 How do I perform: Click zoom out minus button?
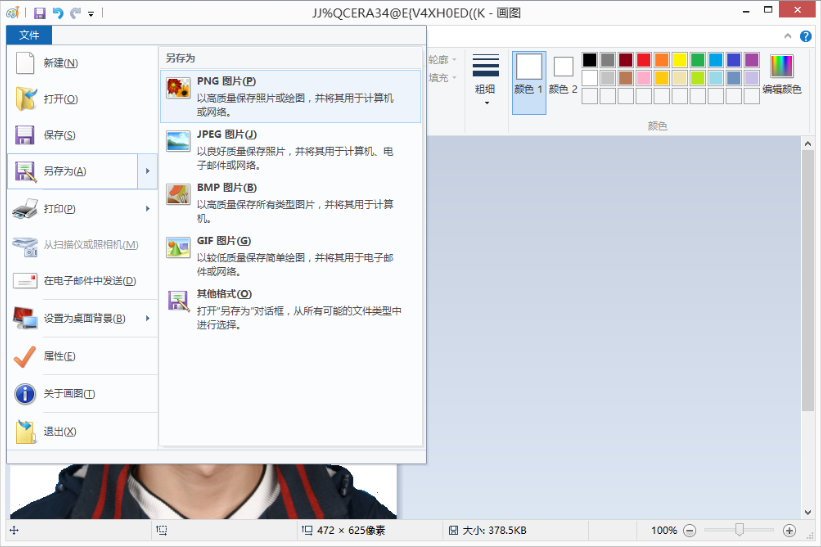[x=690, y=531]
